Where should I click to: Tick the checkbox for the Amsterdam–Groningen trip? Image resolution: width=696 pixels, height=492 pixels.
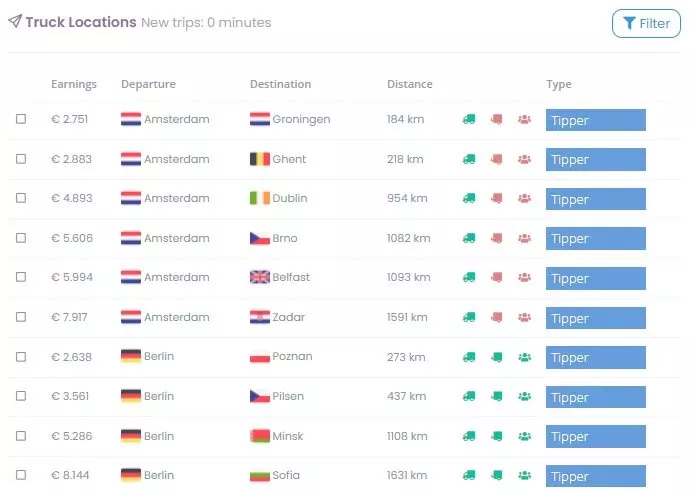pyautogui.click(x=21, y=120)
